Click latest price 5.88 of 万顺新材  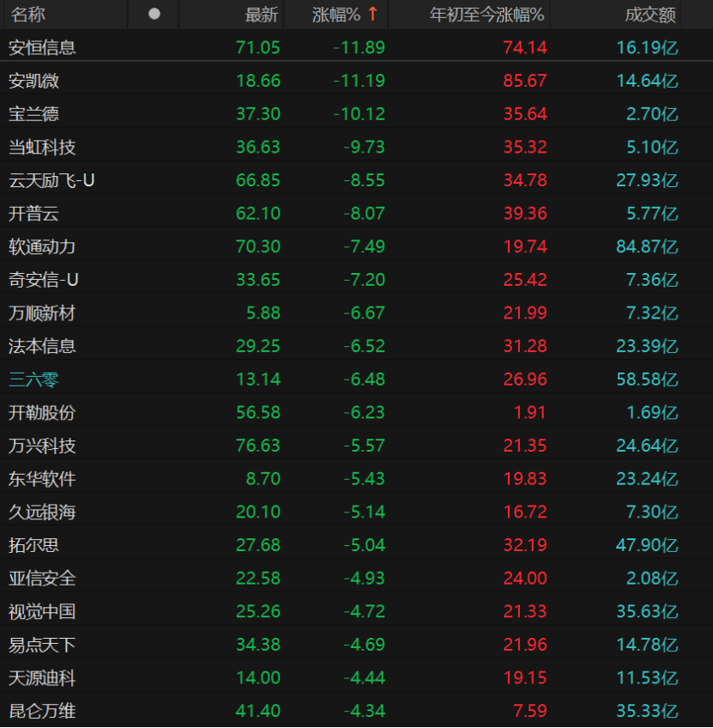[x=263, y=313]
